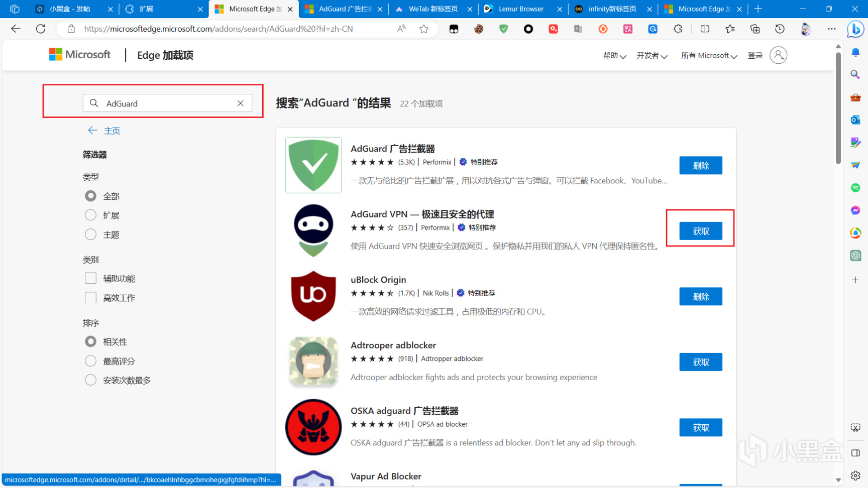Go back to previous page
The width and height of the screenshot is (868, 488).
pyautogui.click(x=16, y=29)
